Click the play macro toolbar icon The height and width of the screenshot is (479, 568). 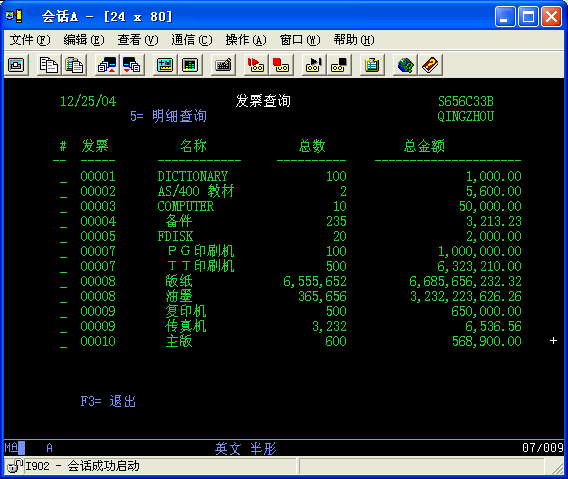314,65
